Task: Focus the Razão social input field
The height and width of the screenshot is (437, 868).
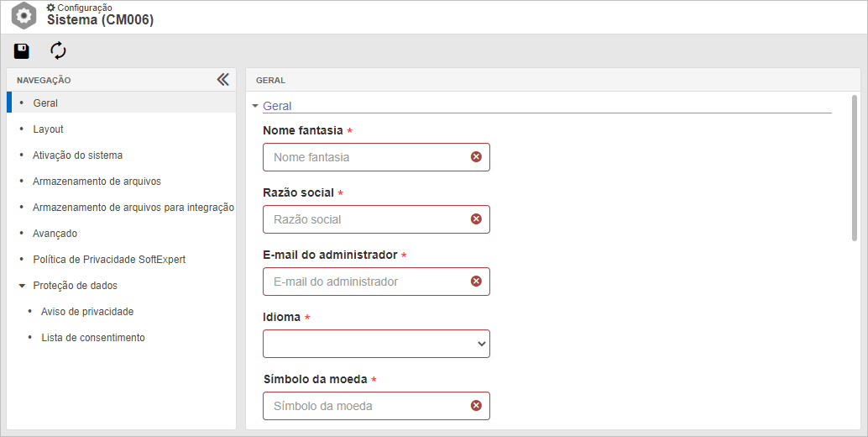Action: (376, 218)
